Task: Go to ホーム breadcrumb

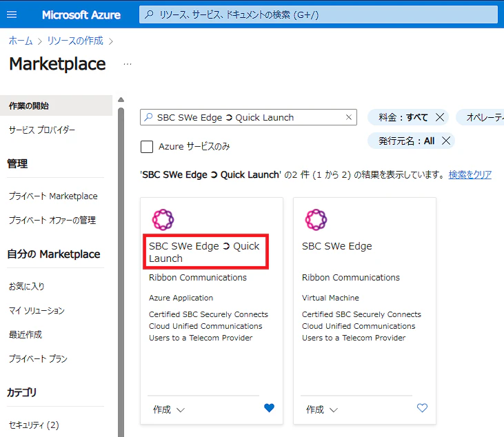Action: pos(21,41)
